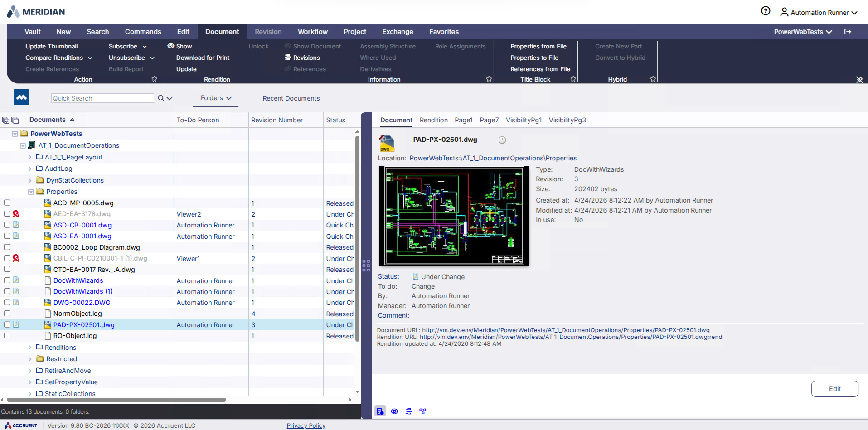Image resolution: width=868 pixels, height=430 pixels.
Task: Click Recent Documents
Action: pyautogui.click(x=291, y=98)
